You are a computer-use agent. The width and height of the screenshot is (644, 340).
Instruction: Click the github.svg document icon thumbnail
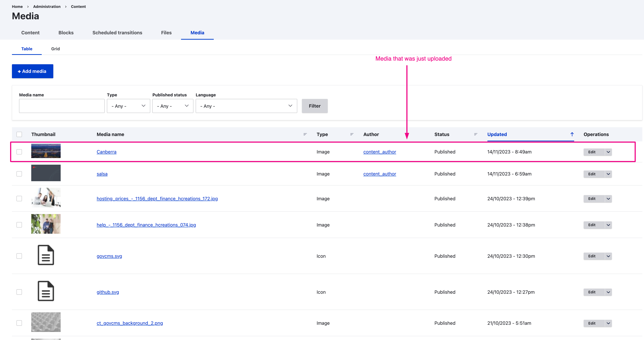[46, 291]
